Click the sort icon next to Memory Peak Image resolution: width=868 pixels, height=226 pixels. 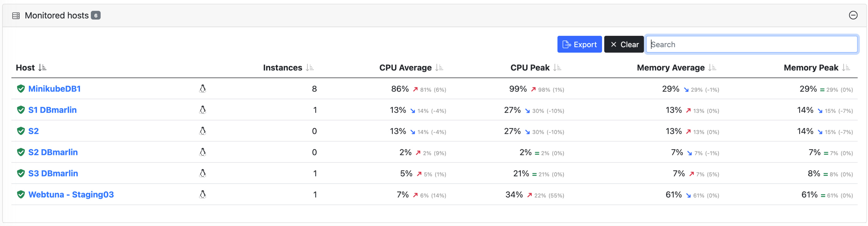[845, 67]
